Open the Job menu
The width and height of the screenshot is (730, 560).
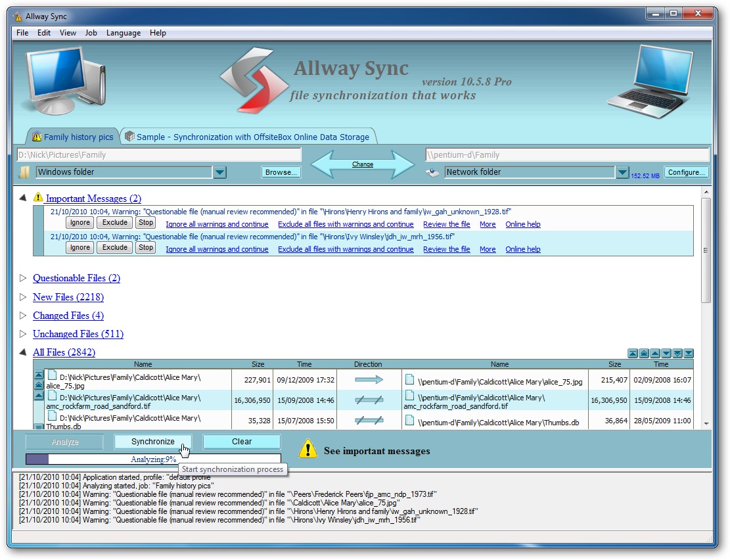pyautogui.click(x=91, y=33)
